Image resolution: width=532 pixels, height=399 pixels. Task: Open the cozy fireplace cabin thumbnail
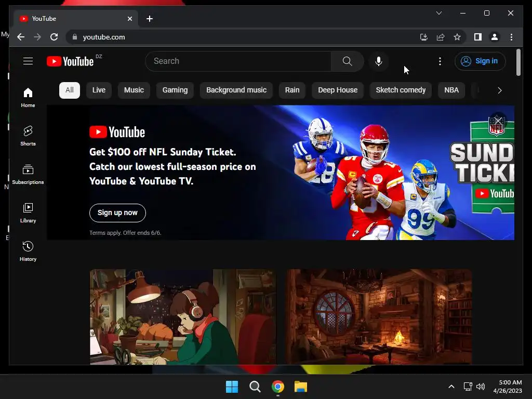[x=378, y=317]
